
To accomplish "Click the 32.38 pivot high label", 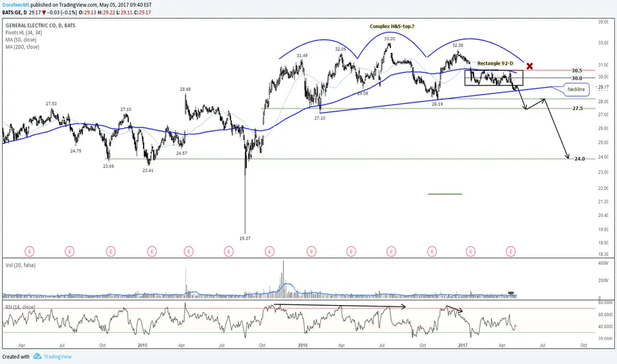I will 457,45.
